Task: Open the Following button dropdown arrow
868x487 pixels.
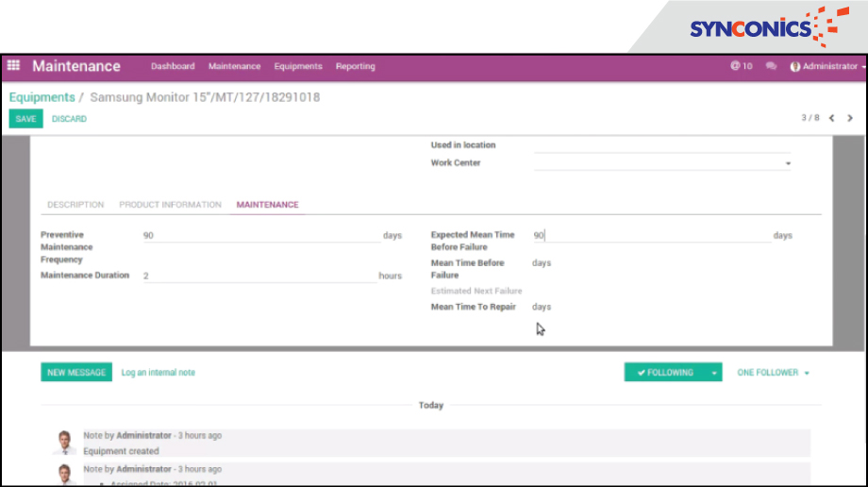Action: (x=714, y=372)
